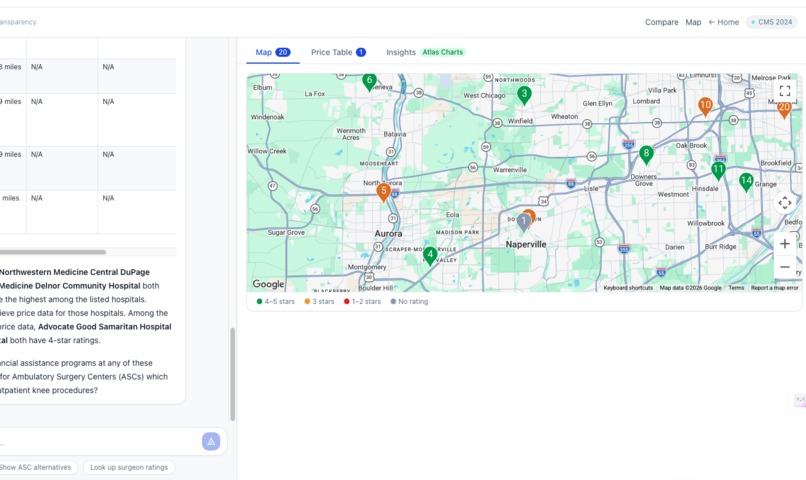The image size is (806, 480).
Task: Open the Insights Atlas Charts tab
Action: click(x=426, y=52)
